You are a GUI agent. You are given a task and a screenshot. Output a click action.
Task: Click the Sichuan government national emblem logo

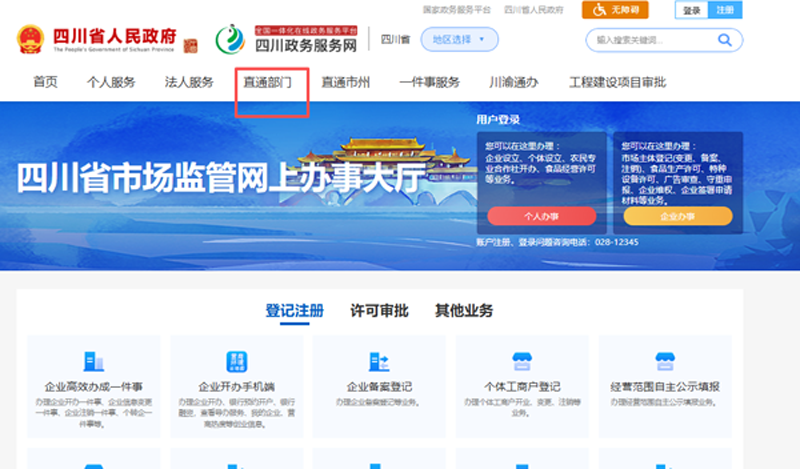31,40
